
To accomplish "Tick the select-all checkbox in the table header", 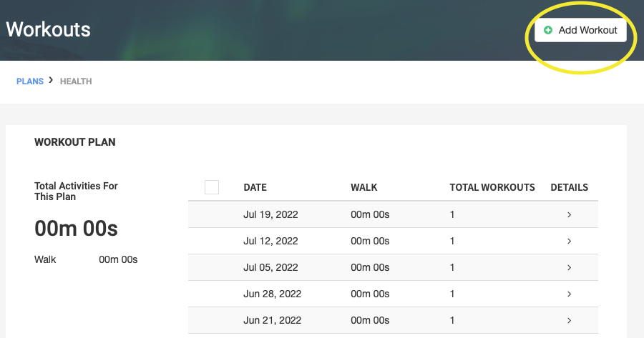I will click(212, 187).
